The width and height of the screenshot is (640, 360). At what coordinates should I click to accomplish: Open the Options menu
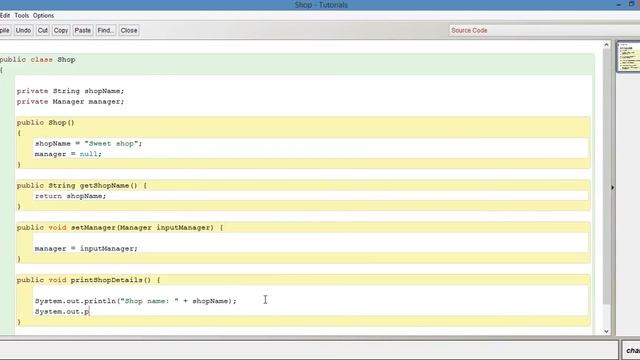coord(43,16)
